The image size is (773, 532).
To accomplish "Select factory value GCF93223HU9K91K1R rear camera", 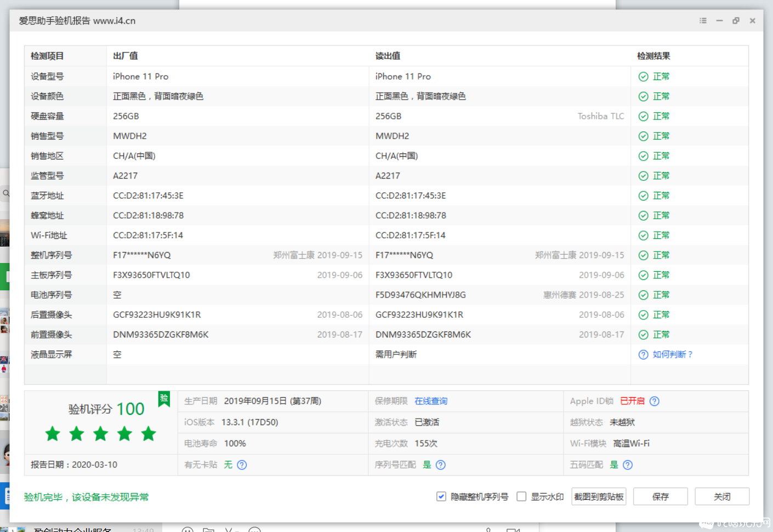I will coord(157,315).
